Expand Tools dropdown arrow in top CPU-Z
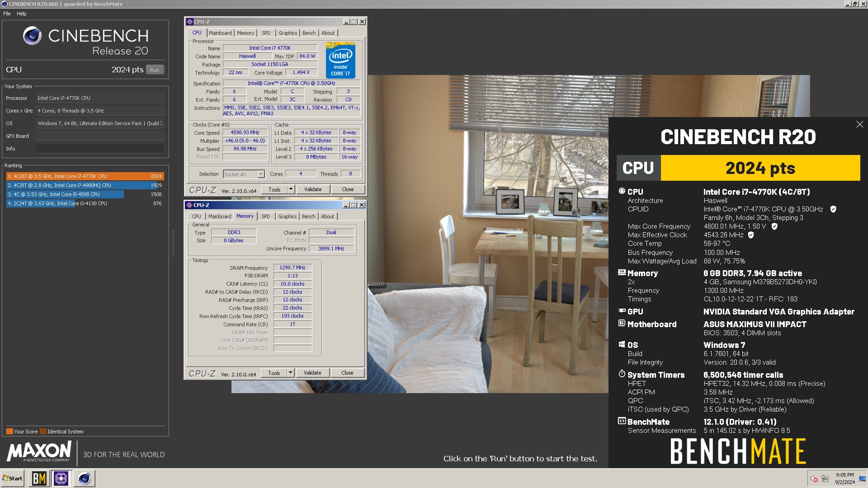868x488 pixels. click(291, 189)
